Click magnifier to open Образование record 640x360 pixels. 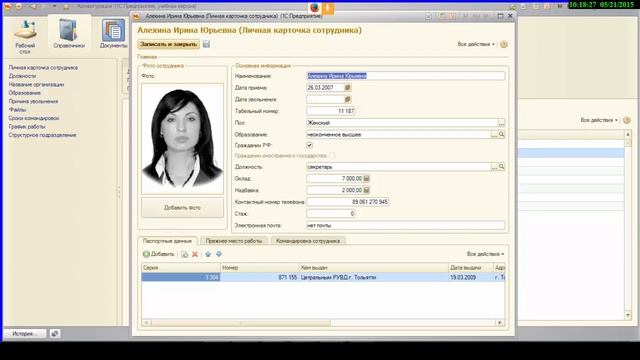pos(501,134)
